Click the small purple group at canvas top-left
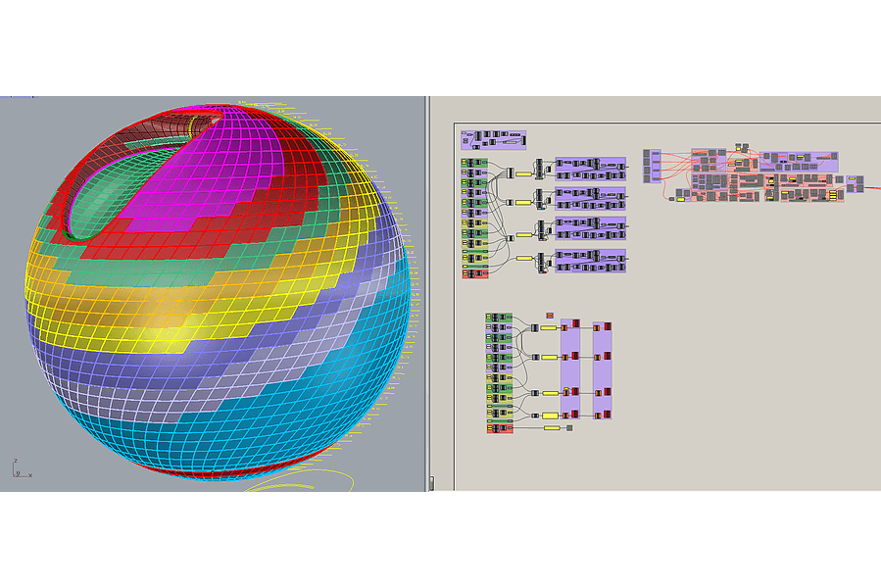 [494, 140]
